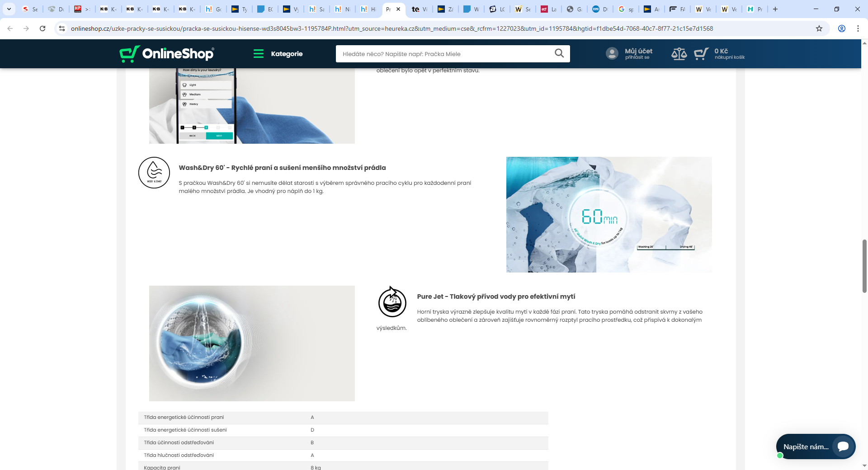This screenshot has height=470, width=868.
Task: Click the browser forward arrow
Action: point(26,28)
